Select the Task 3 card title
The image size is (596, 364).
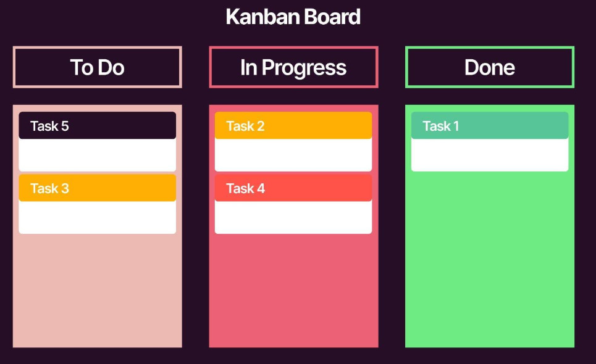click(49, 188)
